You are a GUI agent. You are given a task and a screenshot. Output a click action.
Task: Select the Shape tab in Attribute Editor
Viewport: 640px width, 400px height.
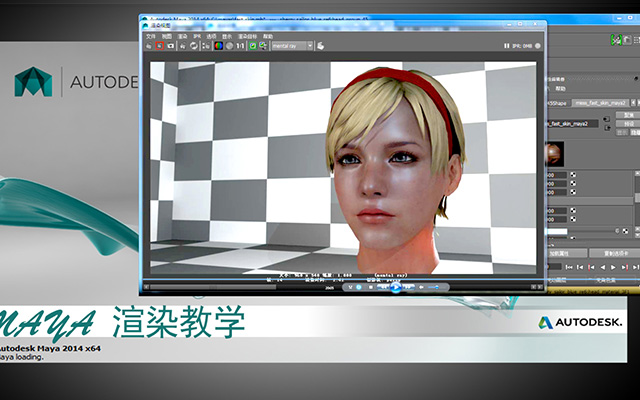[x=558, y=103]
